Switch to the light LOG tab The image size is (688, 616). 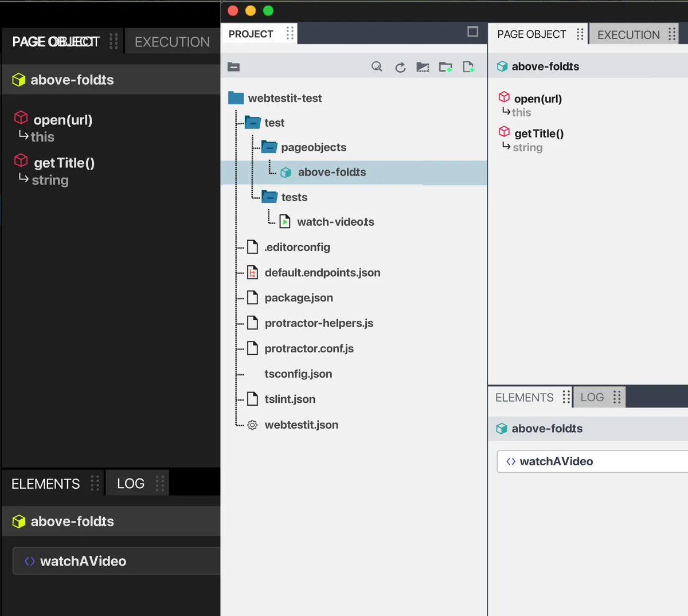(x=592, y=398)
